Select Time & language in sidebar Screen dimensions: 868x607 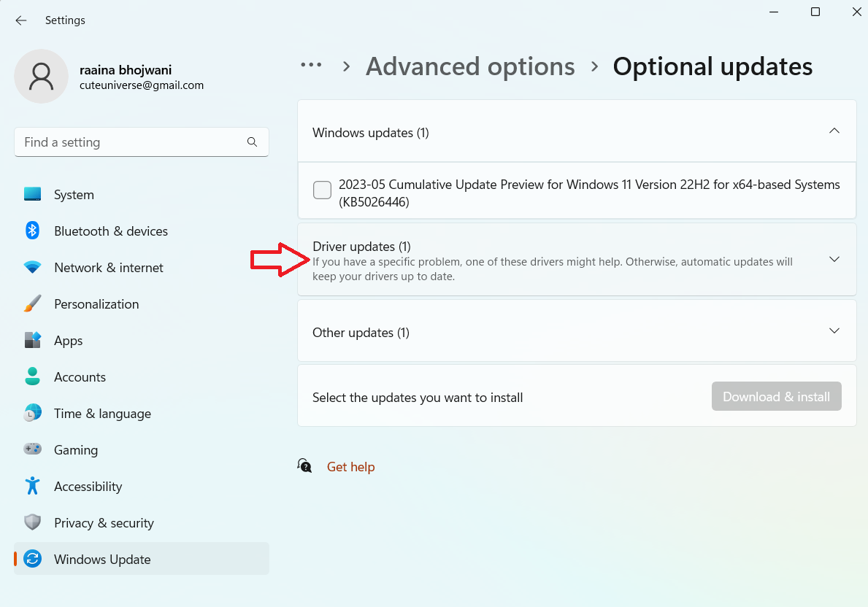point(102,414)
